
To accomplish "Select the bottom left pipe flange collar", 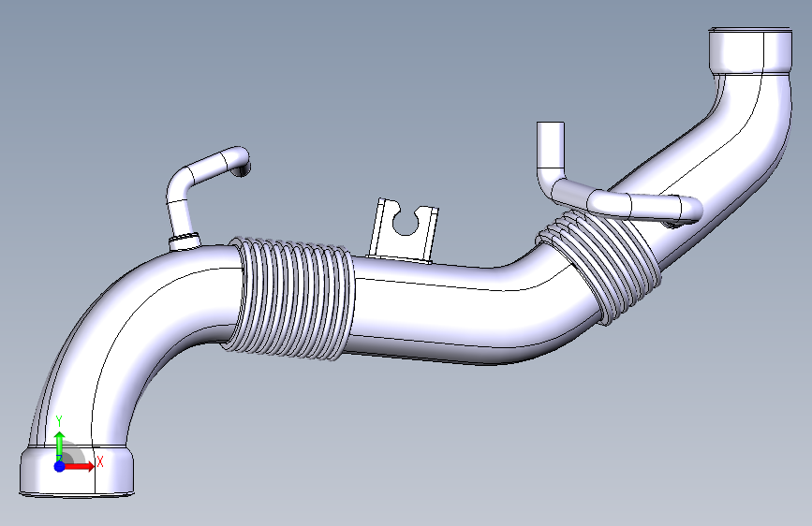I will [x=77, y=471].
